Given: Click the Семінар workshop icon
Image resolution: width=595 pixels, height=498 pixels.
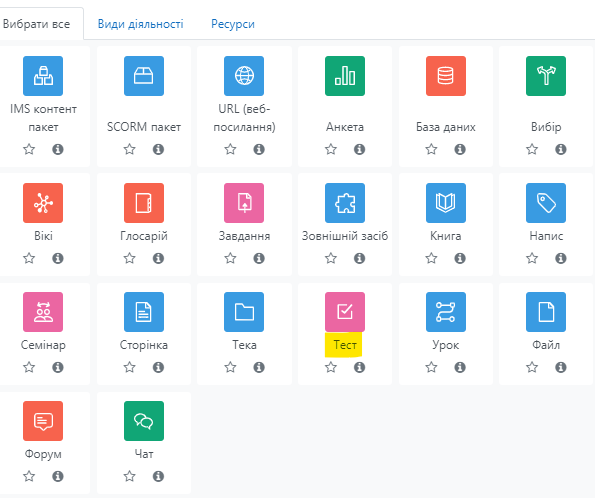Looking at the screenshot, I should click(x=43, y=312).
